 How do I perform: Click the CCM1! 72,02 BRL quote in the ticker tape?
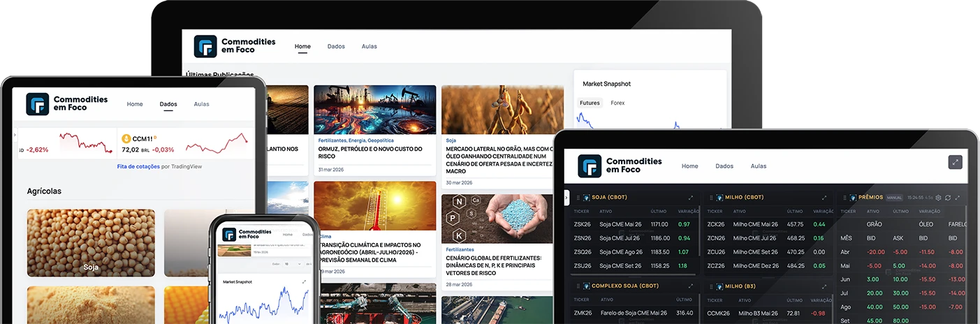click(185, 143)
